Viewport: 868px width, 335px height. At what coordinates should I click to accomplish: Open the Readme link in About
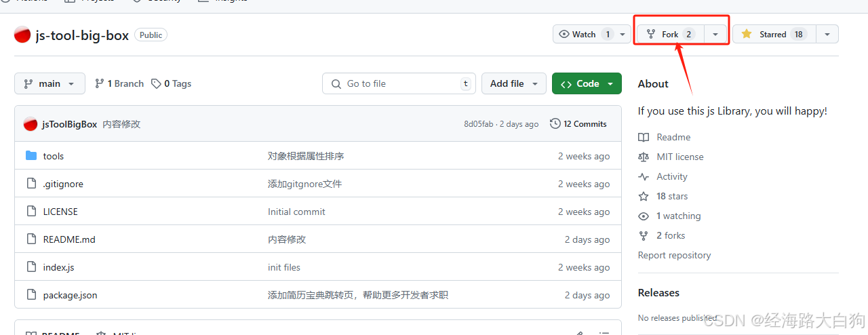click(673, 137)
